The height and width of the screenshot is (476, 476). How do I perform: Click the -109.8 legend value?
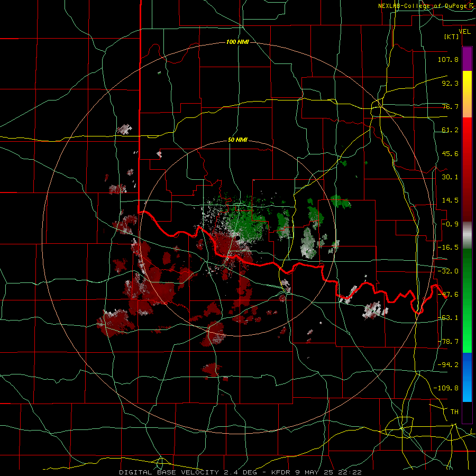tap(446, 388)
